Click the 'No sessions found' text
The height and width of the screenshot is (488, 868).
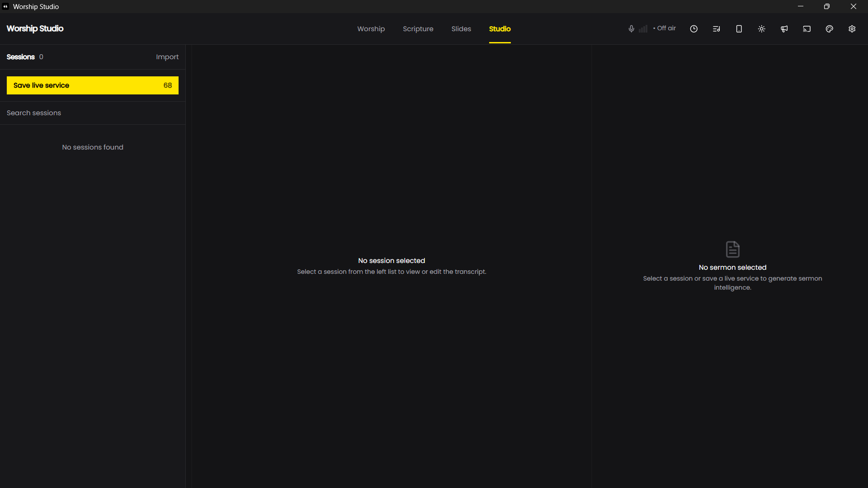93,147
